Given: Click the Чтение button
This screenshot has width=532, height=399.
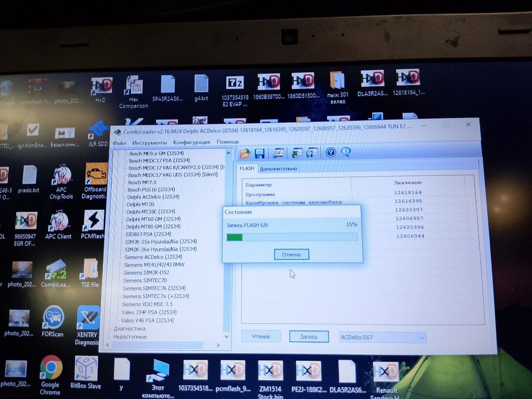Looking at the screenshot, I should pyautogui.click(x=261, y=336).
